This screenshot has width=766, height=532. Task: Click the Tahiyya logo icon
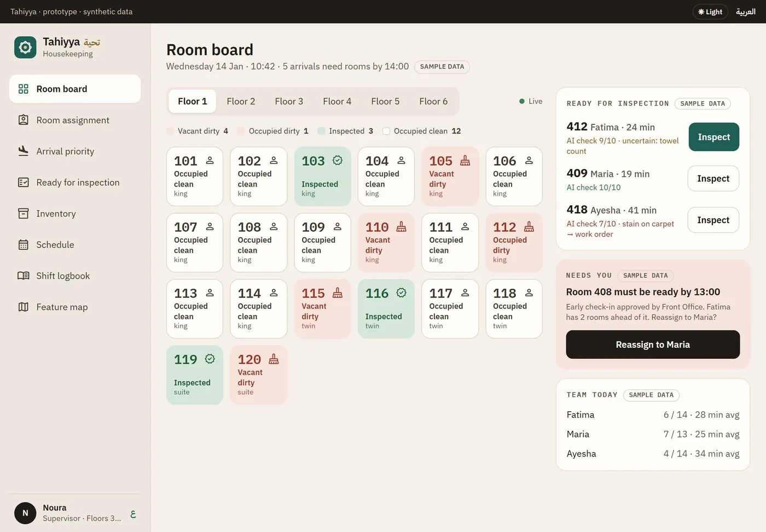tap(25, 48)
